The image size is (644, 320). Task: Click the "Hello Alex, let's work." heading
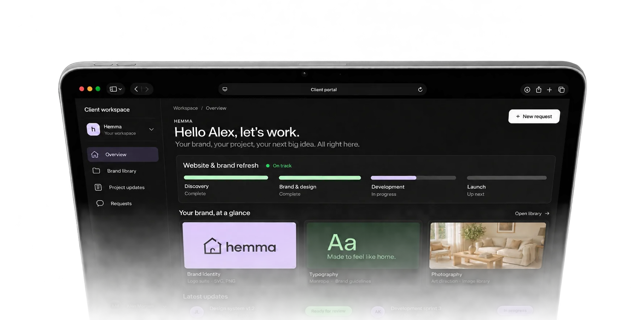pyautogui.click(x=237, y=132)
